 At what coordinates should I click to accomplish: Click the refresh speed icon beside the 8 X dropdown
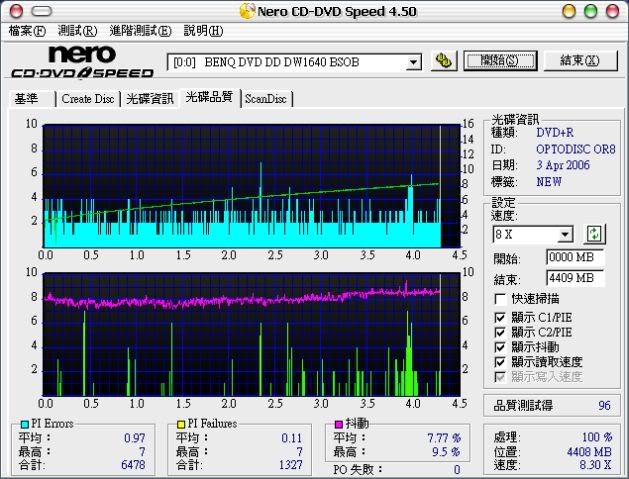point(594,234)
